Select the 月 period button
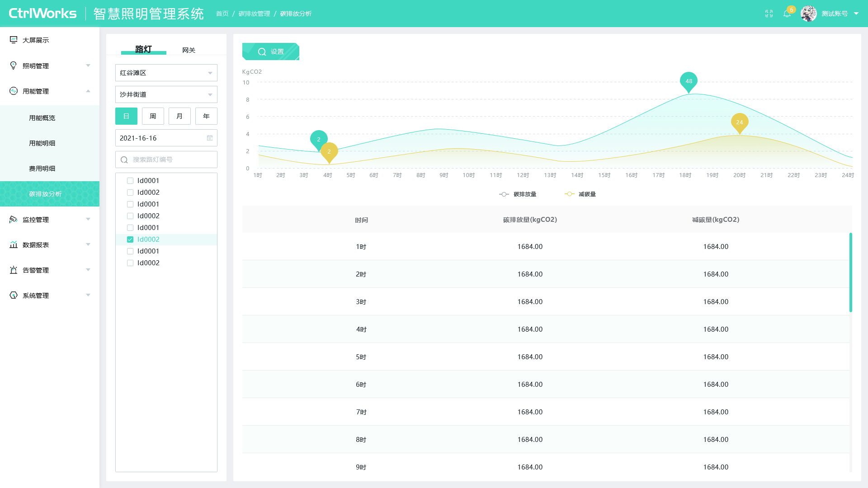 point(179,116)
